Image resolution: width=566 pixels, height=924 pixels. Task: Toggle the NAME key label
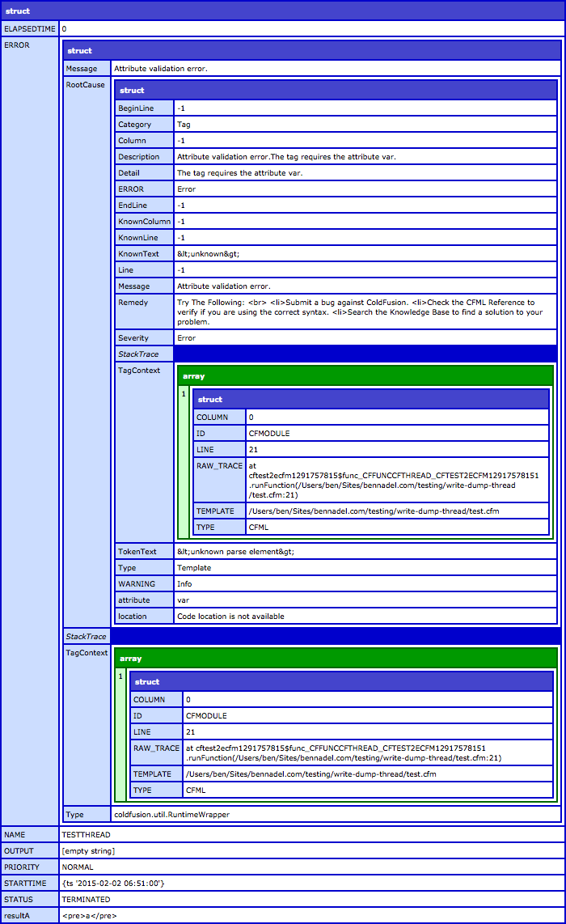tap(29, 834)
